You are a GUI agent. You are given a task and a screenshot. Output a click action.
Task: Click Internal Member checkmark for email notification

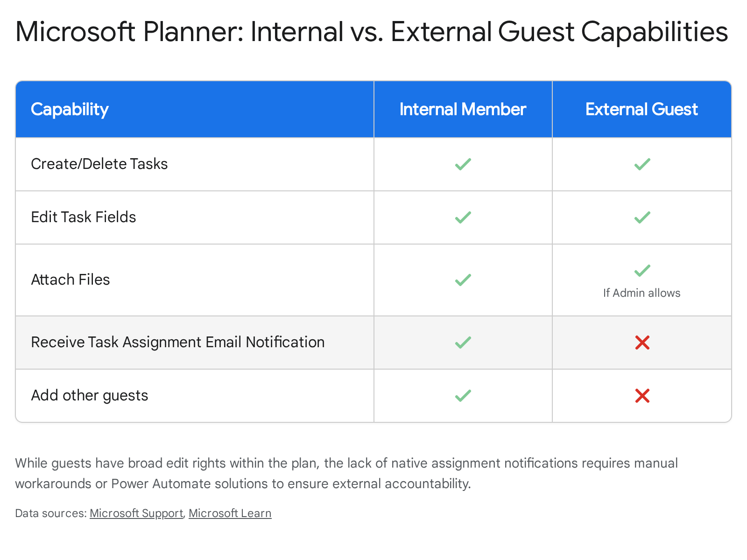(x=463, y=343)
